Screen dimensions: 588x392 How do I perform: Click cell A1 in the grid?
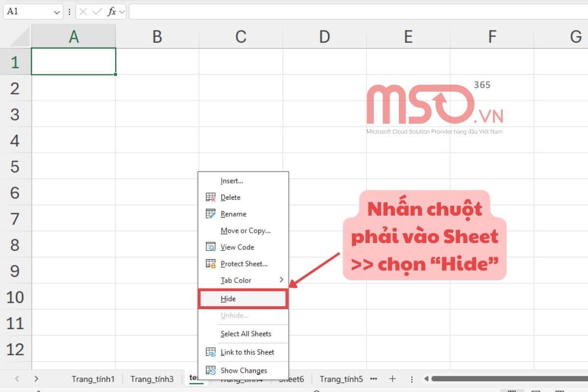[73, 62]
